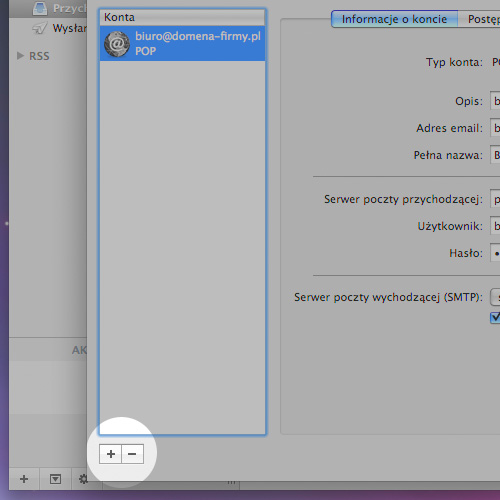This screenshot has width=500, height=500.
Task: Switch to Informacje o koncie tab
Action: pos(394,19)
